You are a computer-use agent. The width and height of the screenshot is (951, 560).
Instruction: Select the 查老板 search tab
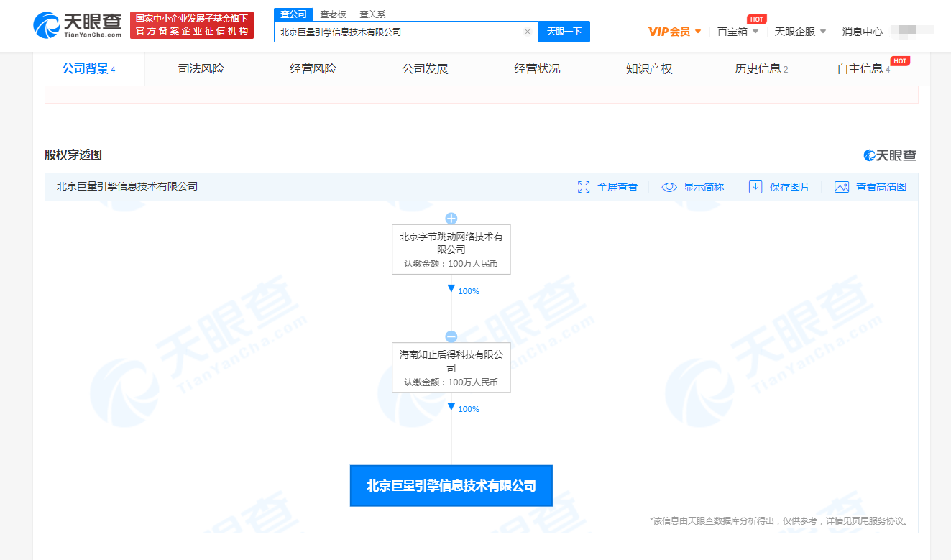pos(333,14)
